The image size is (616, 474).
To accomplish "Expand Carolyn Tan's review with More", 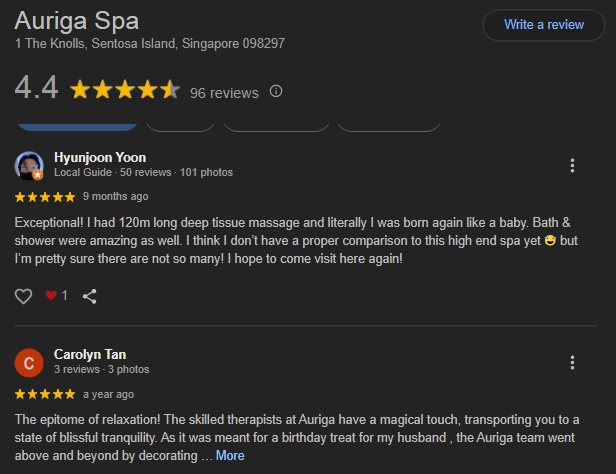I will [x=230, y=455].
